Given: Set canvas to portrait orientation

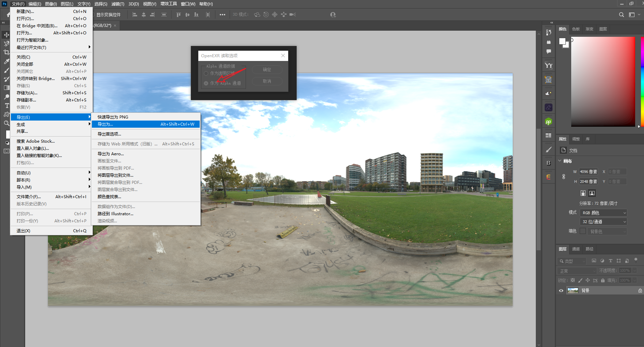Looking at the screenshot, I should (x=583, y=193).
